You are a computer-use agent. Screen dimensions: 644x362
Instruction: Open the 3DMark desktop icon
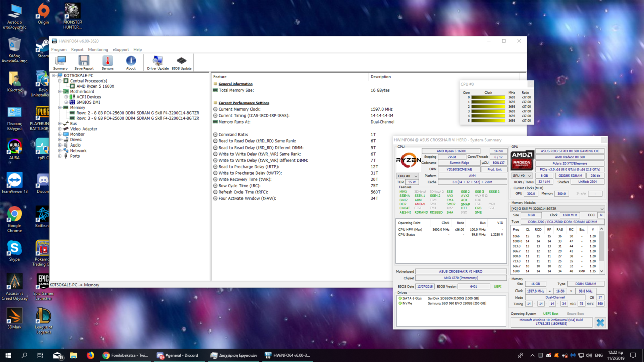pos(14,319)
